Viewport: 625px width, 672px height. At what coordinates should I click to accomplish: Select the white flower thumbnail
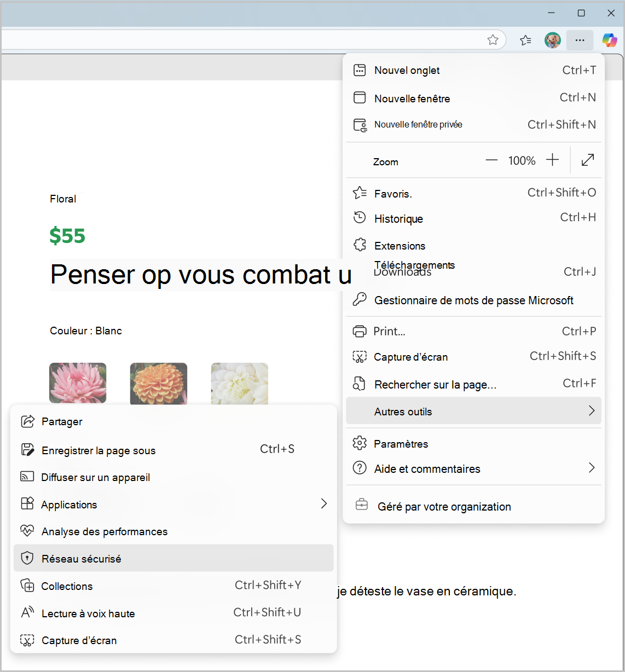[240, 384]
